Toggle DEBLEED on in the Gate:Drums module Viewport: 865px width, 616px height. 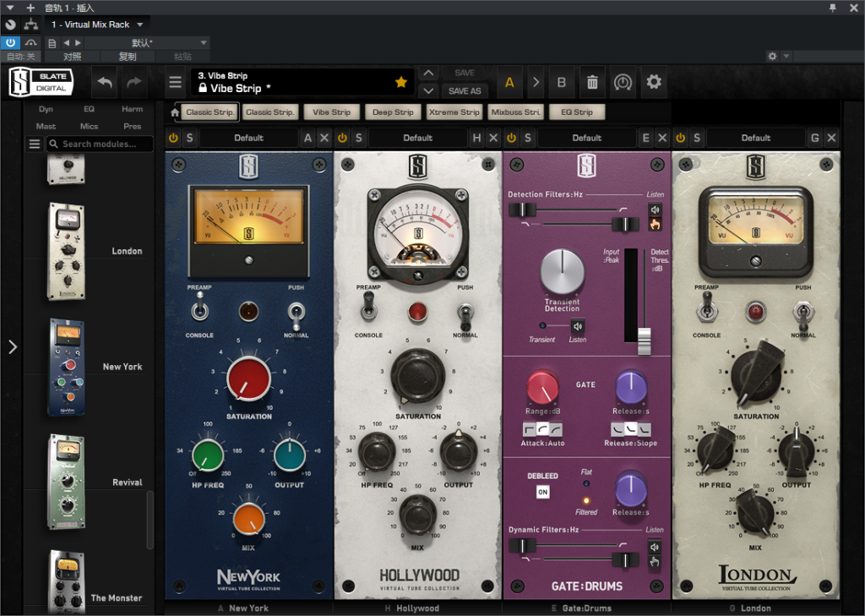click(x=543, y=491)
